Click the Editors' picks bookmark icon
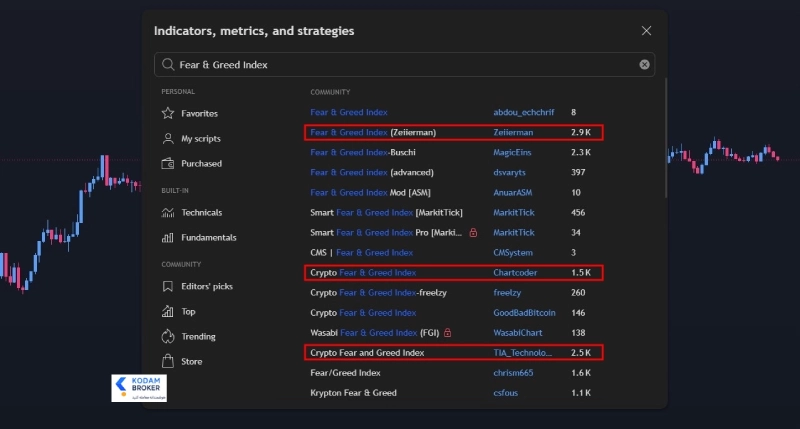Screen dimensions: 800x429 (168, 286)
